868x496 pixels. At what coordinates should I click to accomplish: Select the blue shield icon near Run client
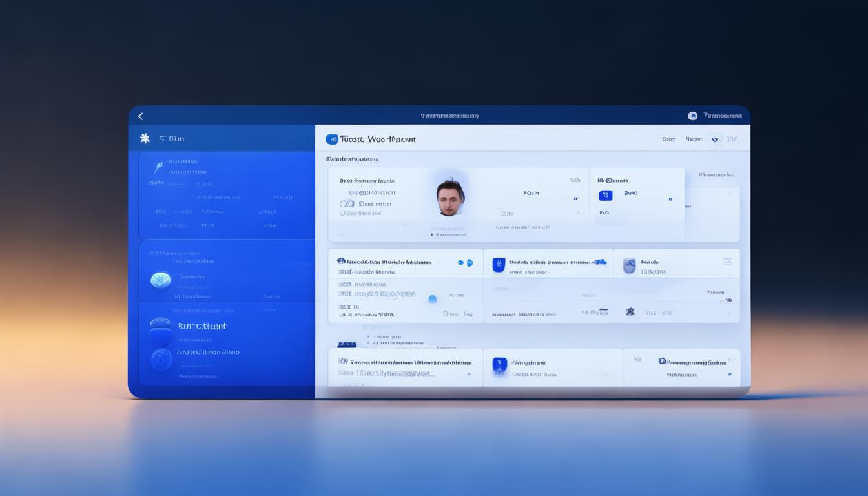point(161,326)
